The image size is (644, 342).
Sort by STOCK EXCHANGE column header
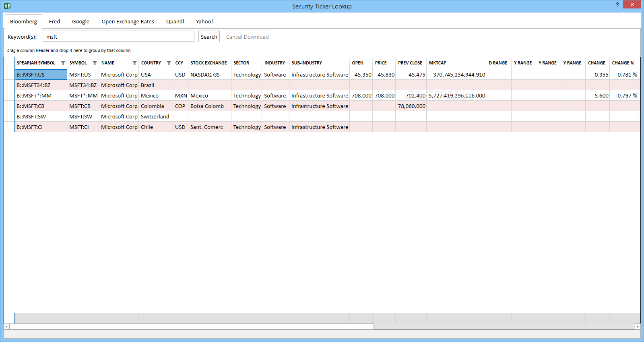click(209, 63)
